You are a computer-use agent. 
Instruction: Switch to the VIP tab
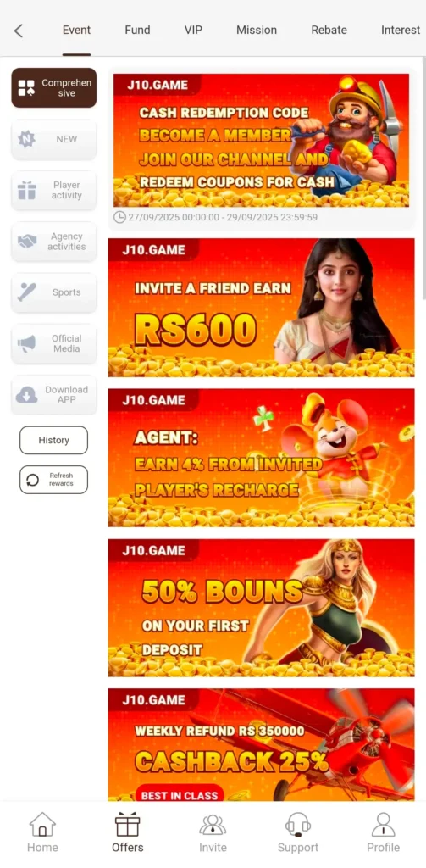pyautogui.click(x=193, y=30)
